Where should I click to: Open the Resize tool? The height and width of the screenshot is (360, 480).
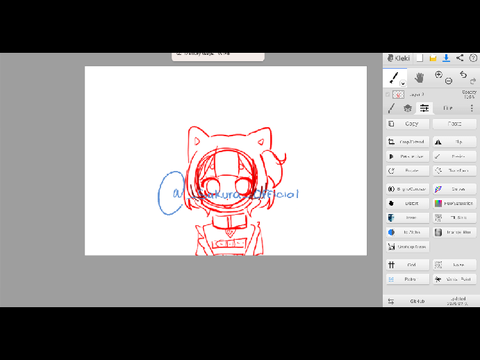[455, 156]
